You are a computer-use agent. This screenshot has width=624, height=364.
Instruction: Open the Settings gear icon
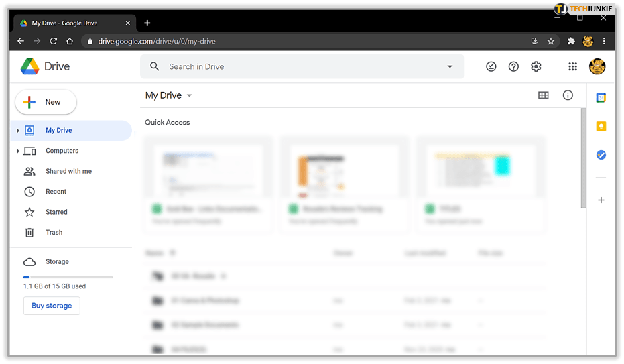[x=536, y=66]
